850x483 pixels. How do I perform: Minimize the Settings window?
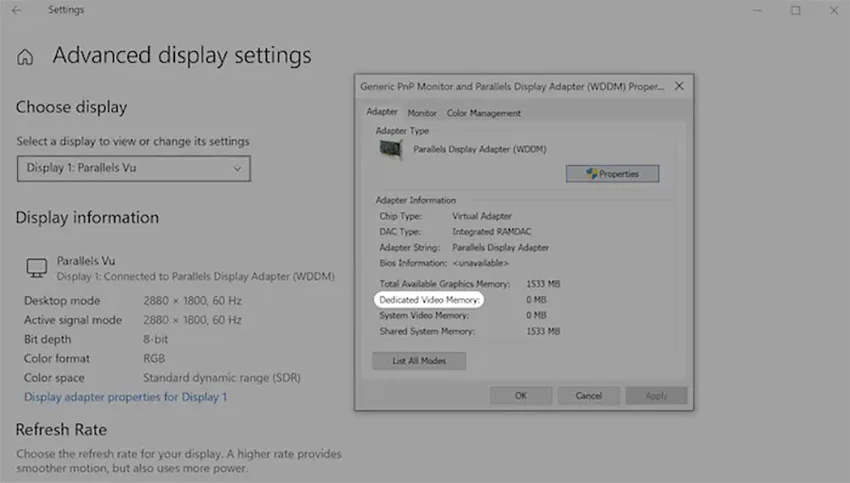tap(757, 10)
